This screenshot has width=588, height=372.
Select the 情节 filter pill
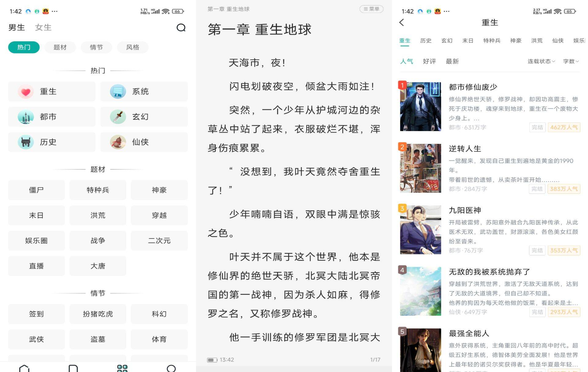click(x=96, y=47)
